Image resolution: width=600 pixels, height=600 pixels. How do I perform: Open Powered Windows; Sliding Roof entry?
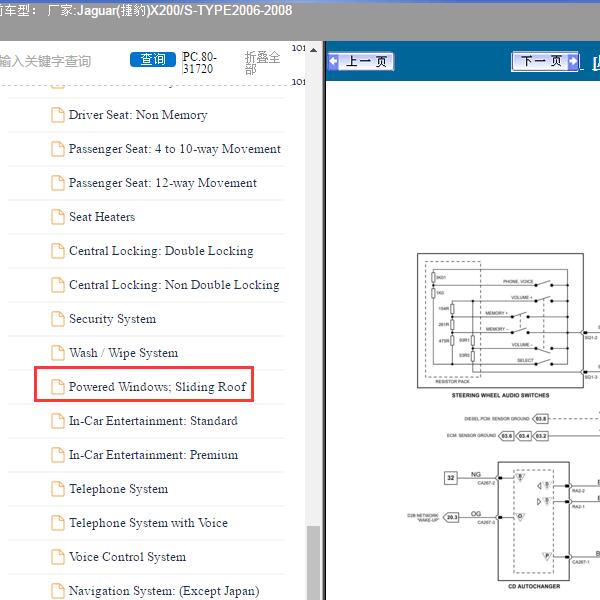click(x=157, y=387)
